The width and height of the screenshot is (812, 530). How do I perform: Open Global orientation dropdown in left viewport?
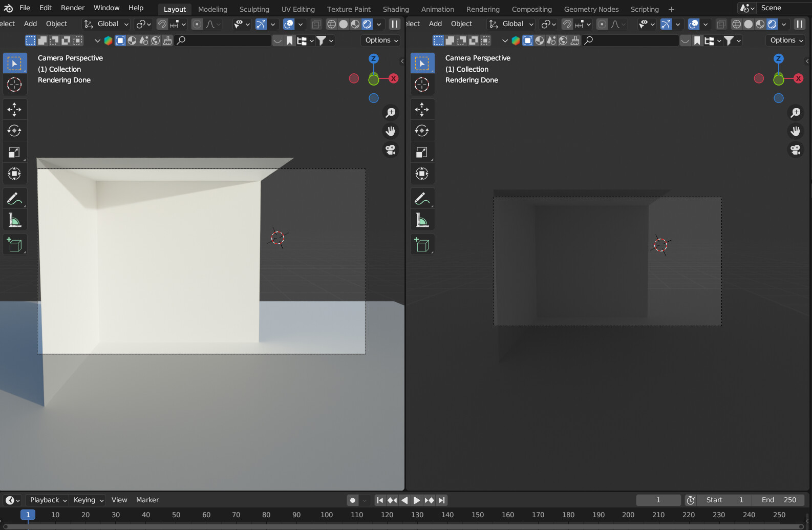click(x=106, y=24)
